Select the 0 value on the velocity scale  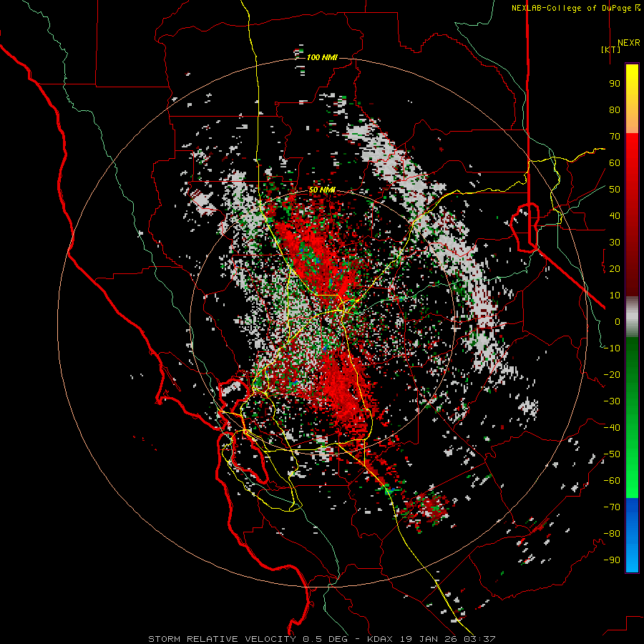pos(618,321)
